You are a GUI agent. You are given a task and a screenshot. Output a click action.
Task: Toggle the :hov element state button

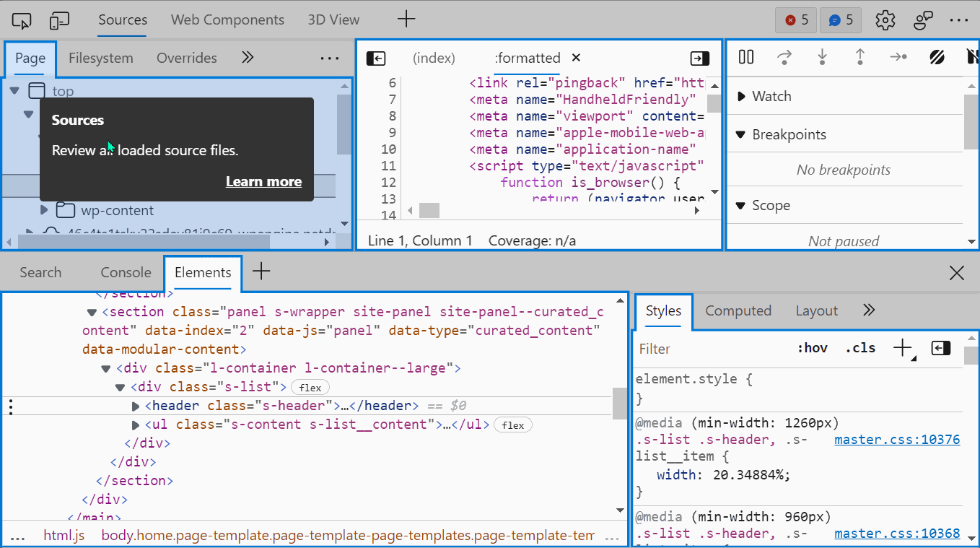click(x=812, y=348)
